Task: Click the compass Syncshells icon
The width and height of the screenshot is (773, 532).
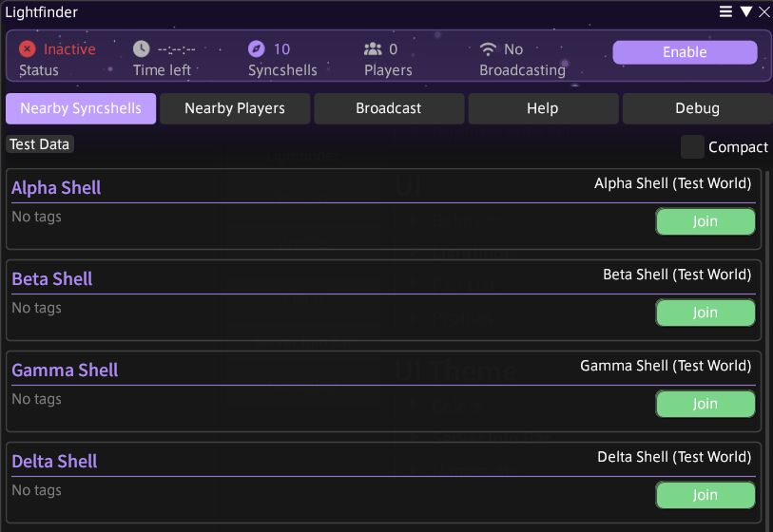Action: (x=257, y=49)
